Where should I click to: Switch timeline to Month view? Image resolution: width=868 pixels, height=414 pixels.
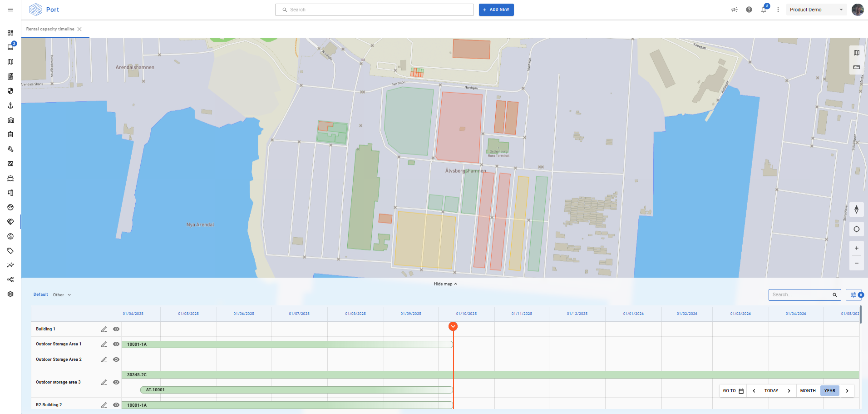pos(808,391)
